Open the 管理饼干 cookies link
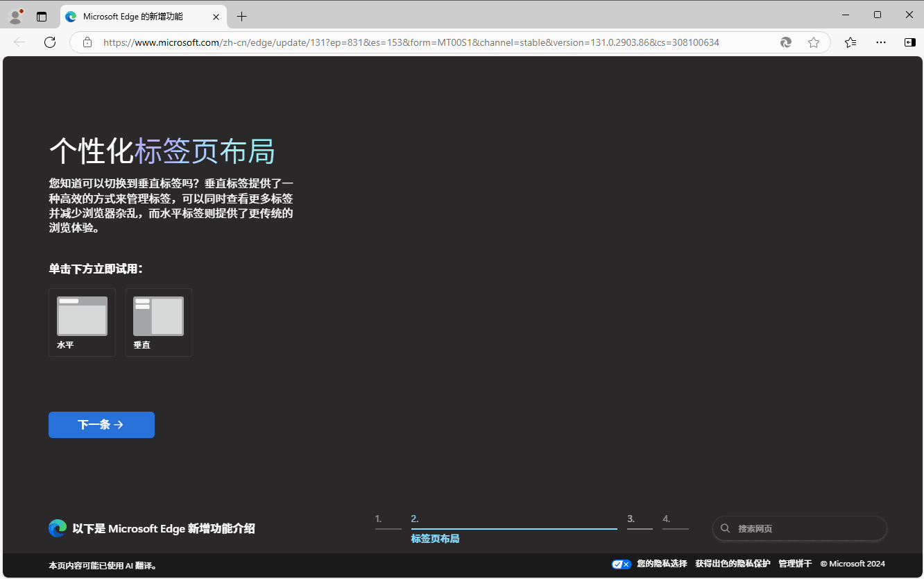 794,563
